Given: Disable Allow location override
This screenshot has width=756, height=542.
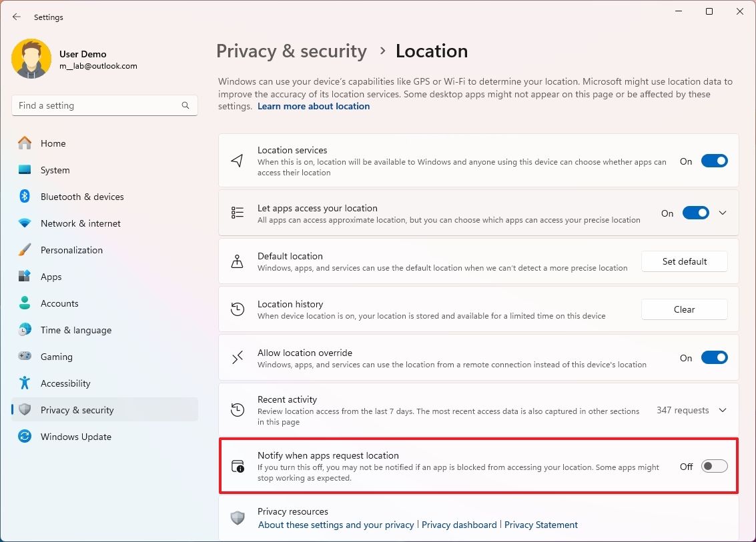Looking at the screenshot, I should pyautogui.click(x=715, y=357).
